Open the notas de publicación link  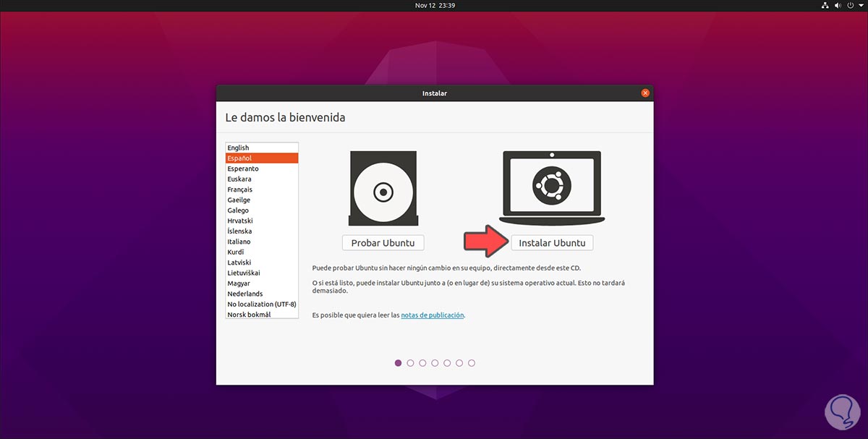[433, 315]
